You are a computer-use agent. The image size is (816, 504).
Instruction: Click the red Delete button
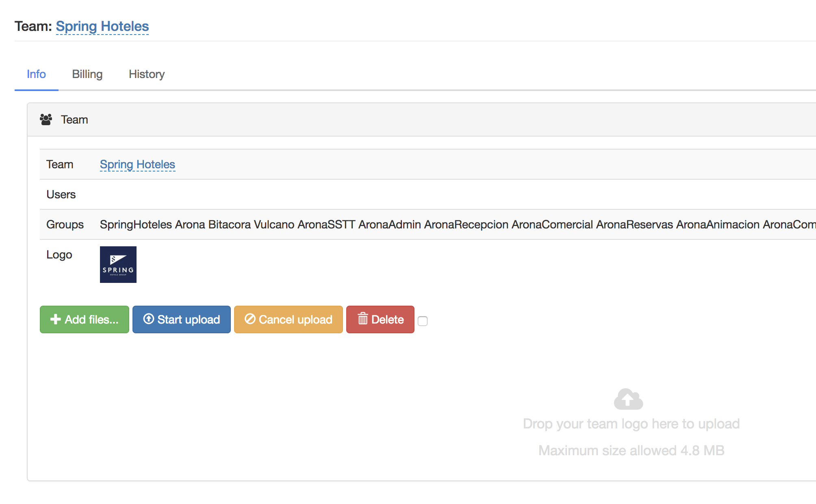[x=380, y=319]
